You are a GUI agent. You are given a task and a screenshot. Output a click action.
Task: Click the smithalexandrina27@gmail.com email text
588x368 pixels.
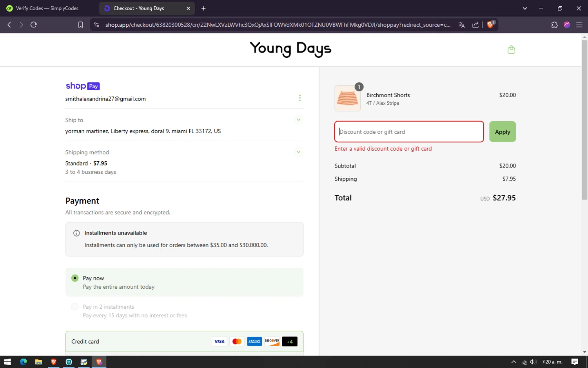tap(105, 99)
